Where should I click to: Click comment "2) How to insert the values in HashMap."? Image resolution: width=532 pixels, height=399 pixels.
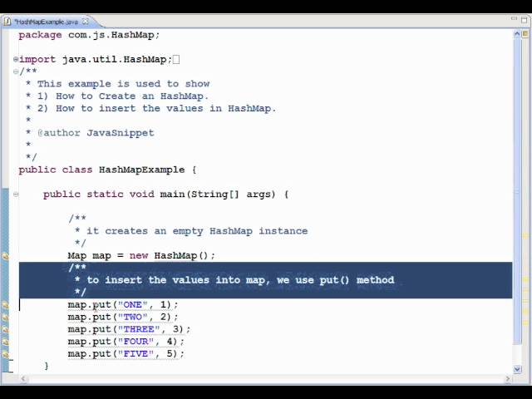click(157, 108)
